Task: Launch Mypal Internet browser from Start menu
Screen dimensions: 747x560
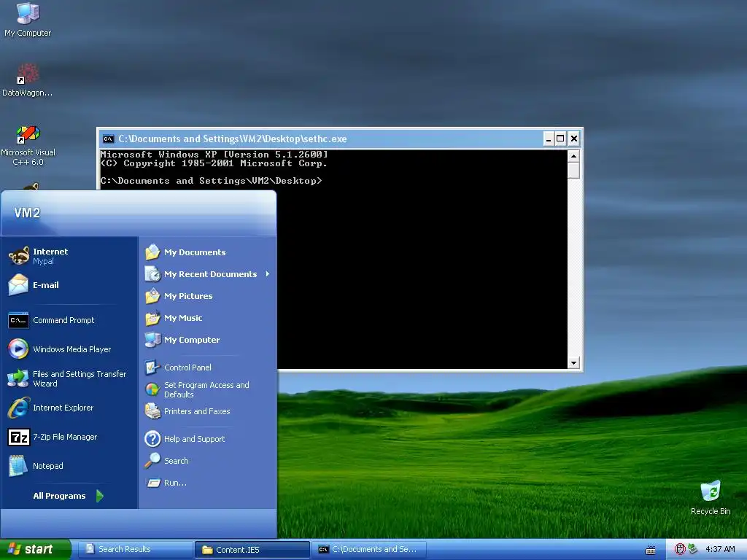Action: click(69, 256)
